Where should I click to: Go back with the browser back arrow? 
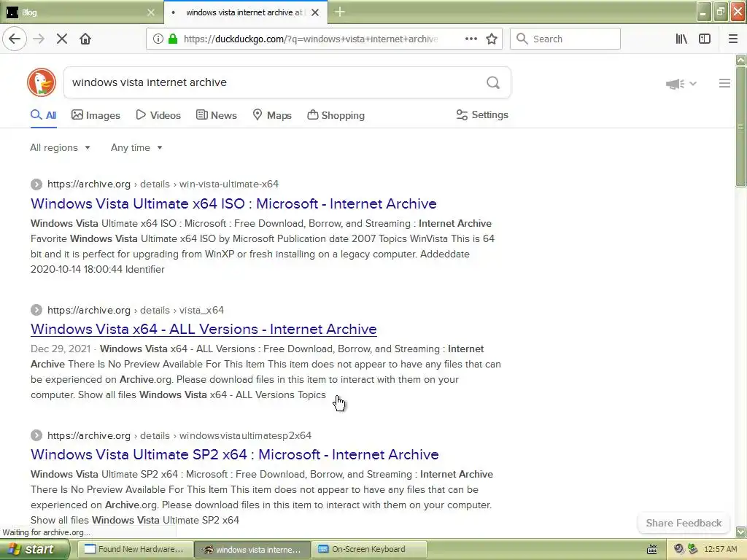tap(15, 39)
